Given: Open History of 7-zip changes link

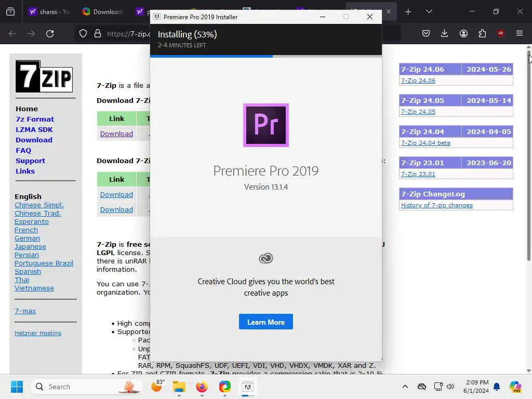Looking at the screenshot, I should (x=436, y=205).
